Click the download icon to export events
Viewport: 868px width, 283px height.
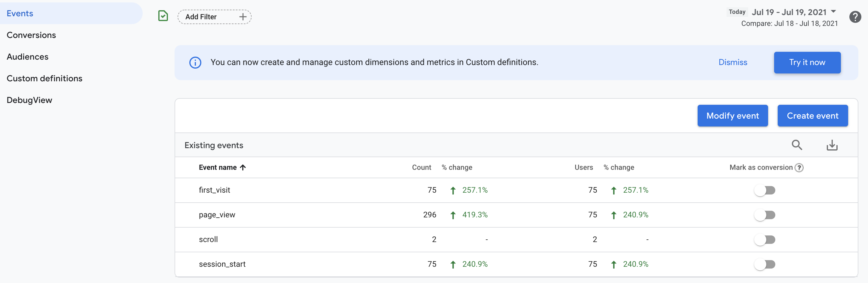coord(832,145)
